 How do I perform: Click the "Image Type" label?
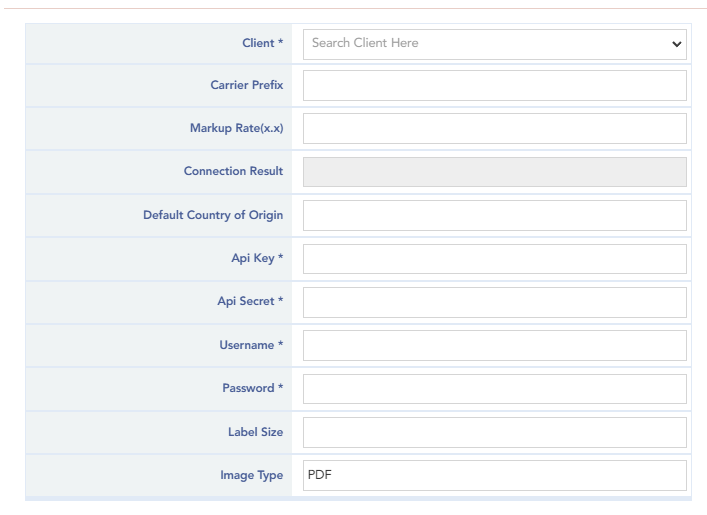pyautogui.click(x=251, y=476)
